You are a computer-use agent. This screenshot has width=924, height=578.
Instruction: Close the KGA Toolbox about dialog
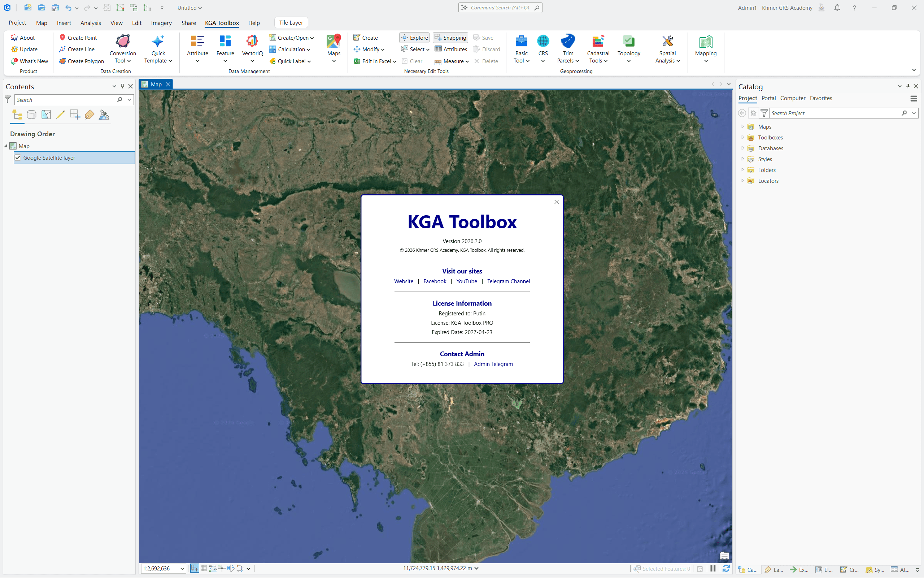[556, 202]
